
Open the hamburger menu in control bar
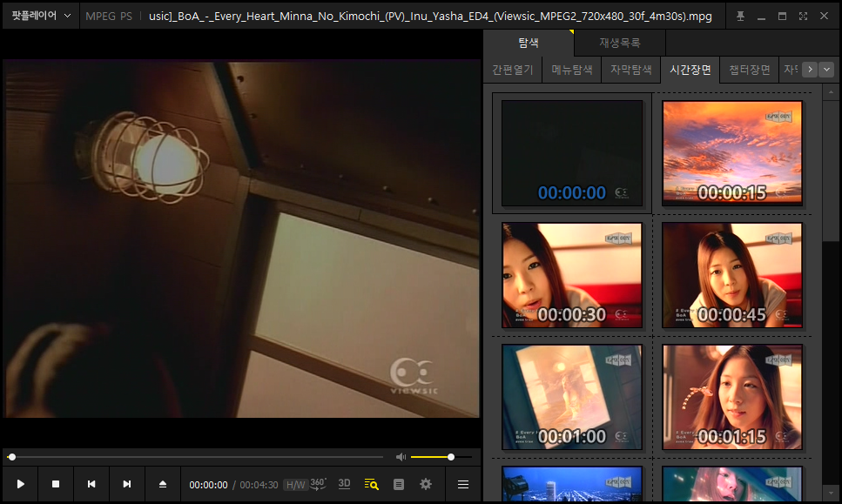[463, 485]
